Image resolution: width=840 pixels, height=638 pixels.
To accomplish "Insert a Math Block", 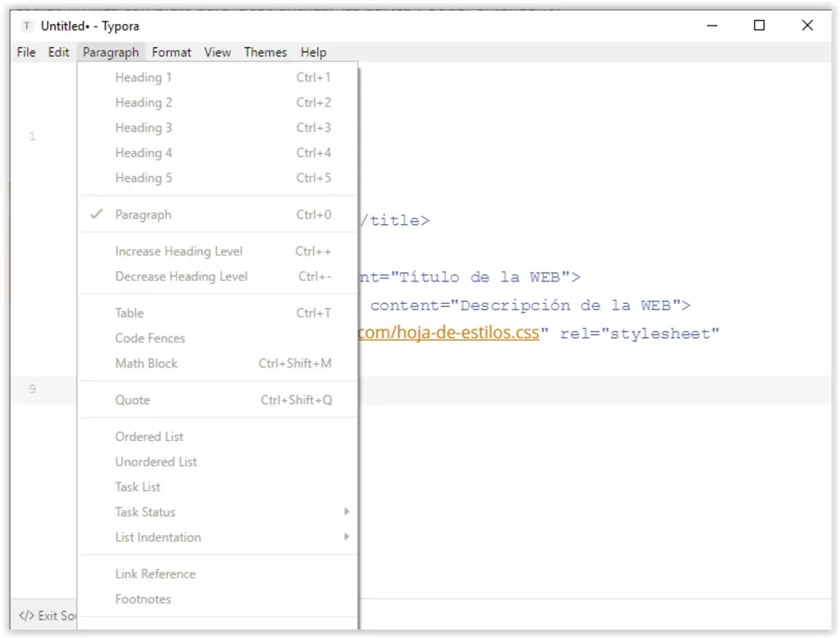I will coord(146,363).
